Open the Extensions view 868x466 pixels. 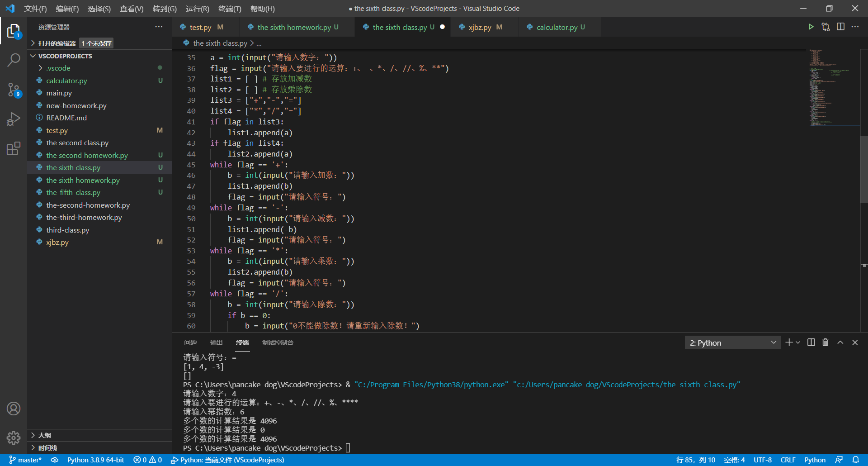pyautogui.click(x=14, y=148)
